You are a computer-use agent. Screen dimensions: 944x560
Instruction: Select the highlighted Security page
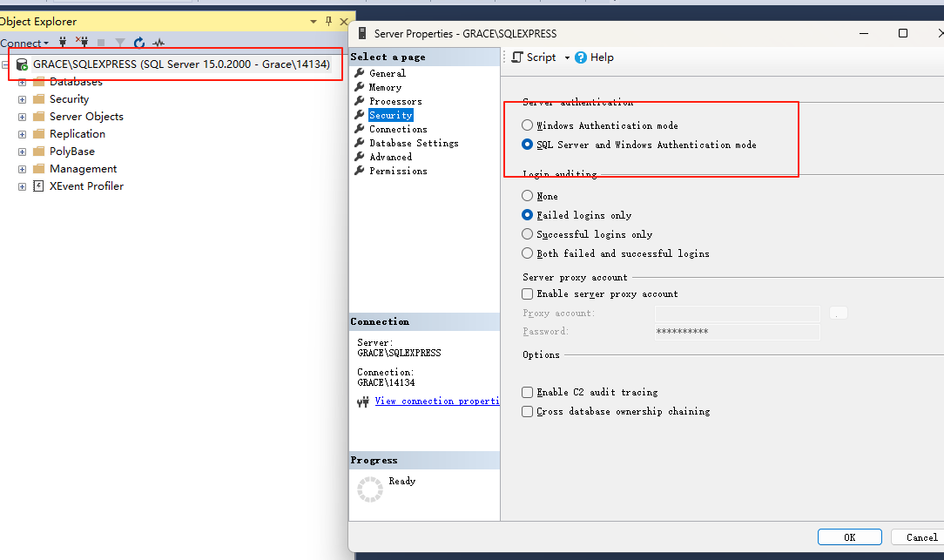[391, 115]
